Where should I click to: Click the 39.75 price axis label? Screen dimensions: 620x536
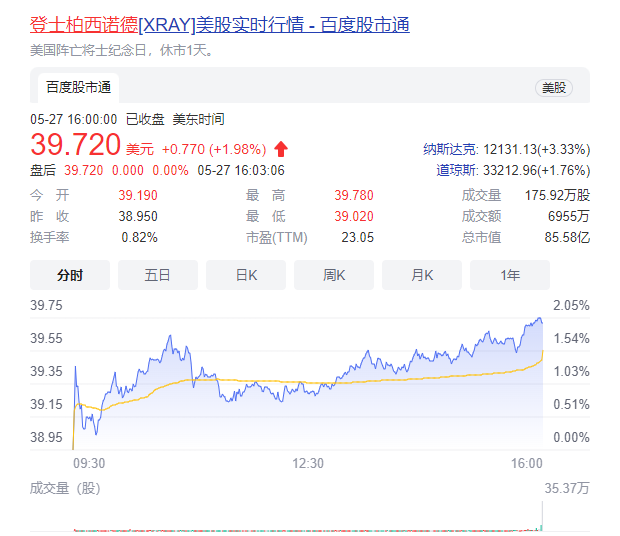pyautogui.click(x=46, y=305)
